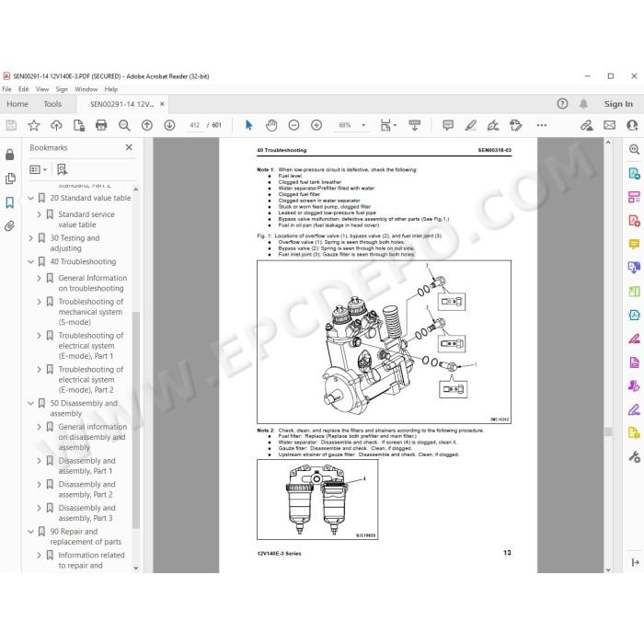Go to next page arrow
The image size is (644, 644).
coord(169,125)
